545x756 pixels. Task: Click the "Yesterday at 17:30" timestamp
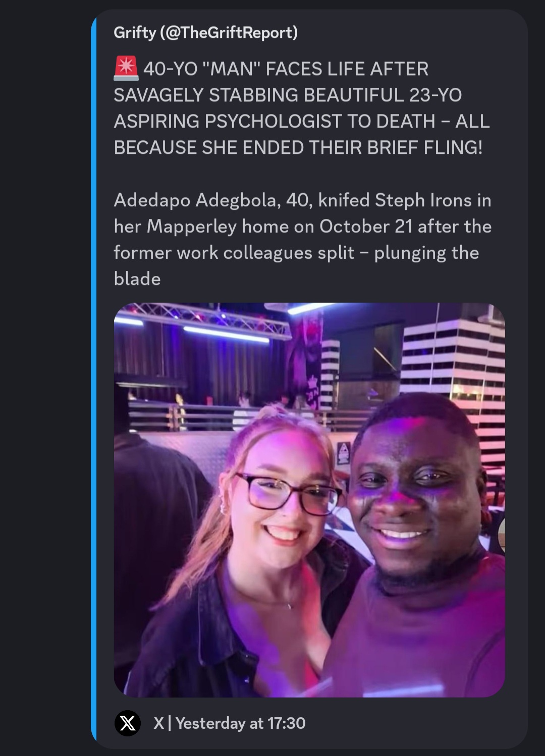point(240,723)
